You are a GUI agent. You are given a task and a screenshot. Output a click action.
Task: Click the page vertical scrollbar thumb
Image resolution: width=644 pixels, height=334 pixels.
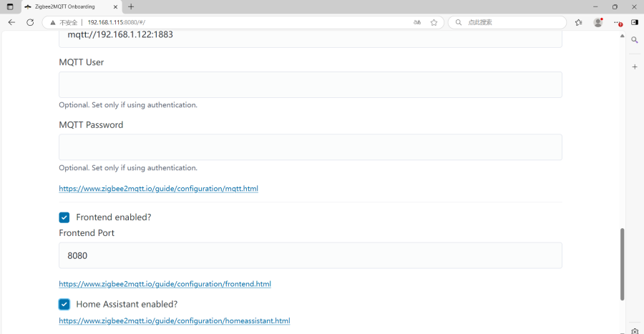pyautogui.click(x=622, y=264)
